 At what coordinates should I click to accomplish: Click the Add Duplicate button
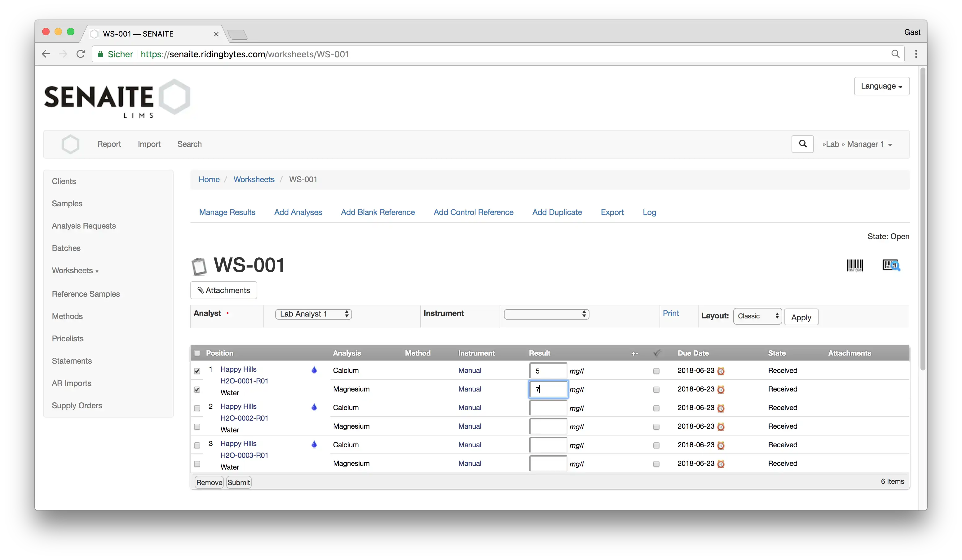[556, 211]
